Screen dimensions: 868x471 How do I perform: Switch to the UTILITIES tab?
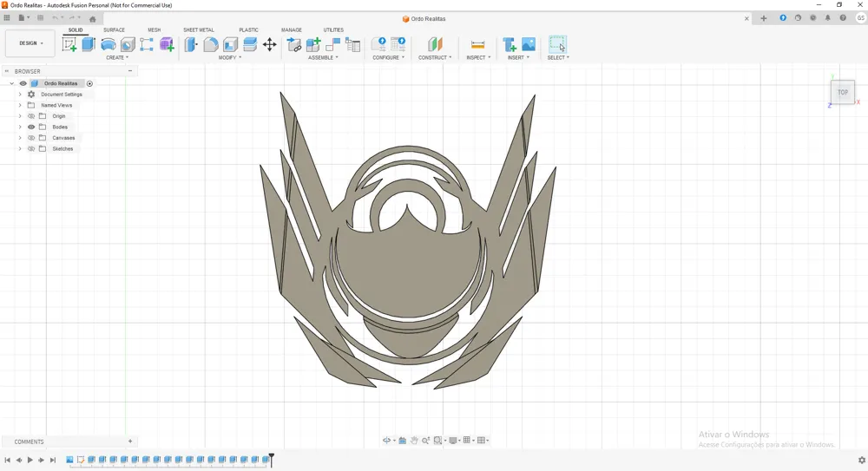(333, 29)
